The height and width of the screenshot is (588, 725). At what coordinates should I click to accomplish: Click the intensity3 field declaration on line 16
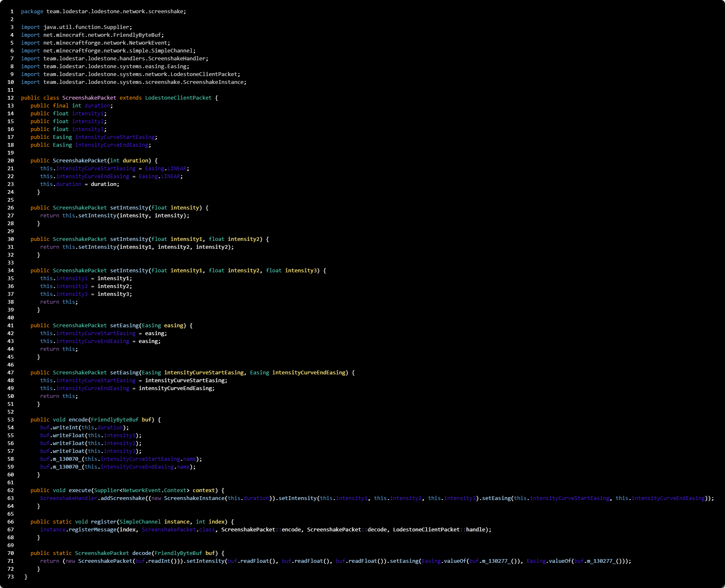coord(89,129)
